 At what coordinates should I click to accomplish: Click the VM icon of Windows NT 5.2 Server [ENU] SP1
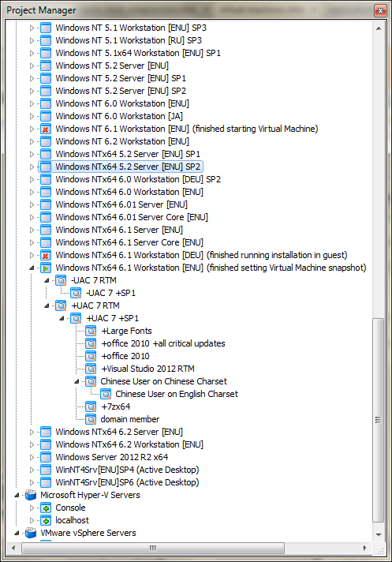click(x=46, y=78)
